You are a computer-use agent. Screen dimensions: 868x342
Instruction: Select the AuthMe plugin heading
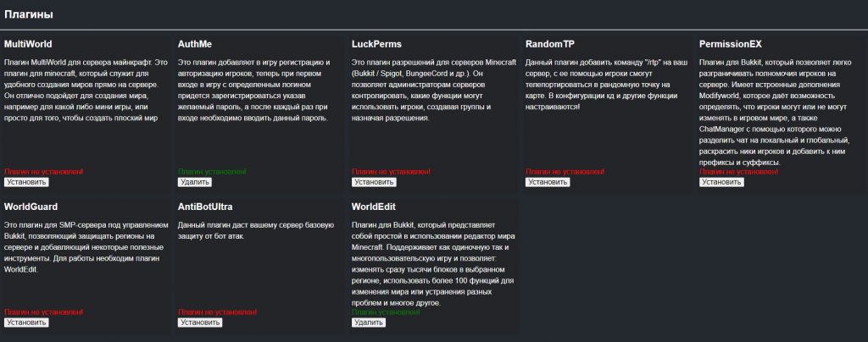(x=194, y=44)
